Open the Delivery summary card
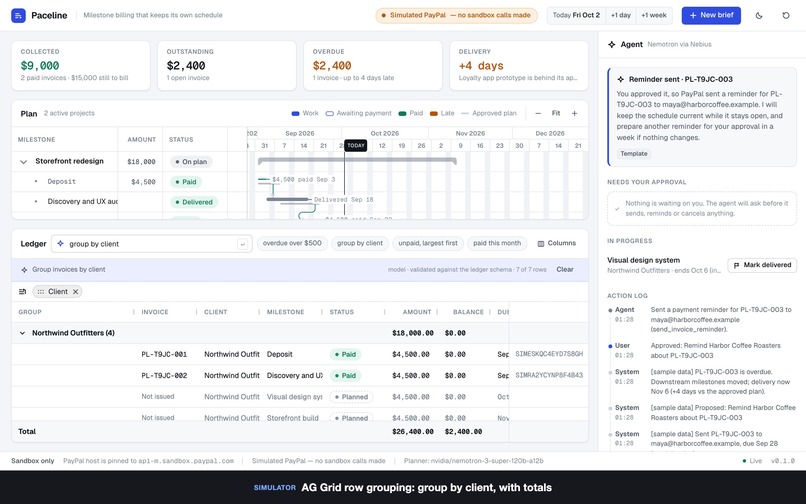The height and width of the screenshot is (504, 806). [x=519, y=65]
